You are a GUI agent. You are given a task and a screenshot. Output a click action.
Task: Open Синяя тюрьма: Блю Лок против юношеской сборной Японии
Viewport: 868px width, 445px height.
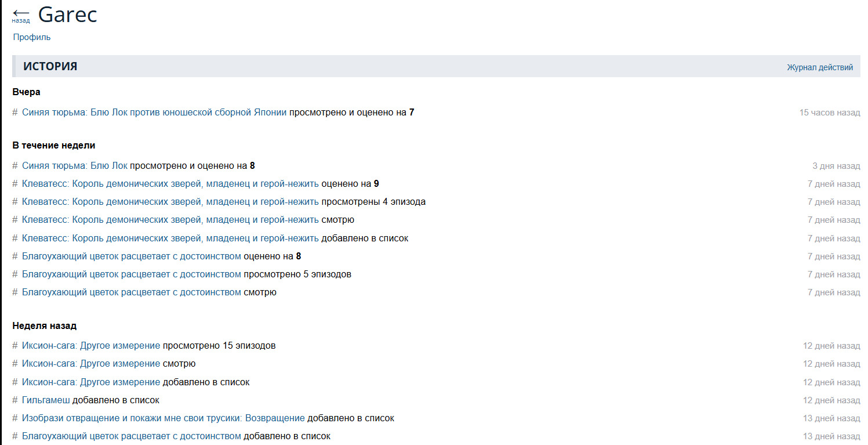pos(154,113)
